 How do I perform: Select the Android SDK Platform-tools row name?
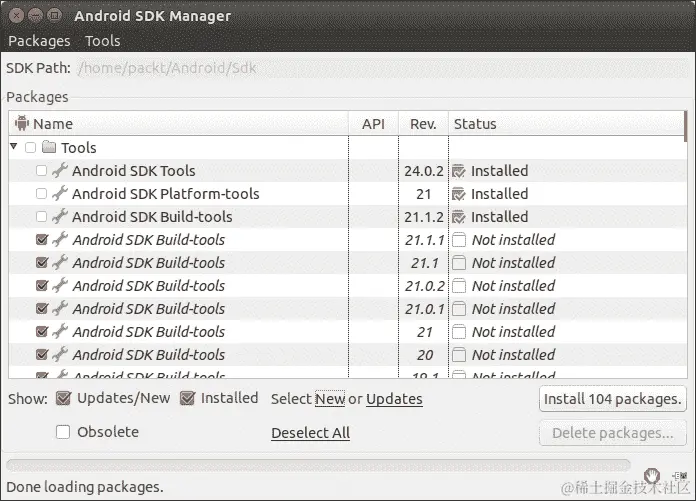pyautogui.click(x=166, y=193)
